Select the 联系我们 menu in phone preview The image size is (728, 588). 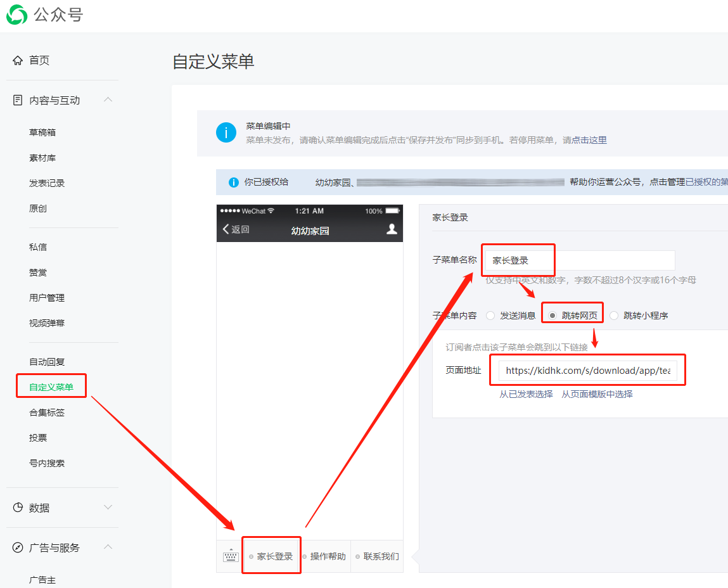tap(377, 556)
